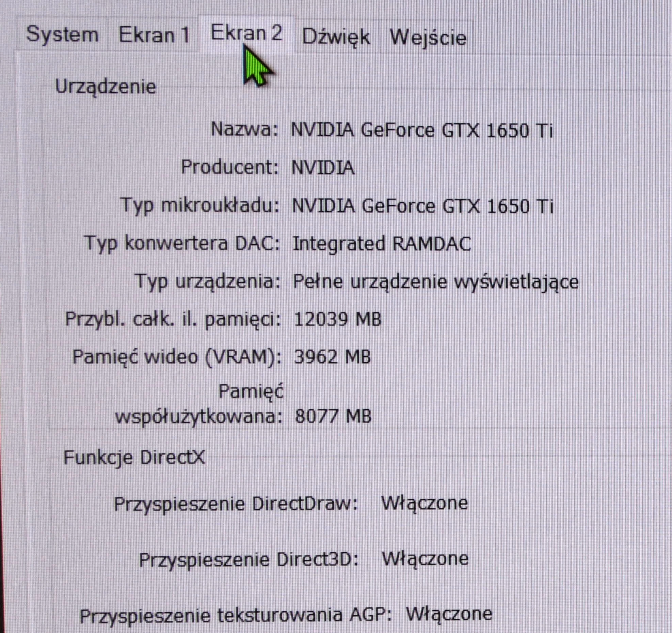
Task: Click the Urządzenie section header
Action: [x=106, y=87]
